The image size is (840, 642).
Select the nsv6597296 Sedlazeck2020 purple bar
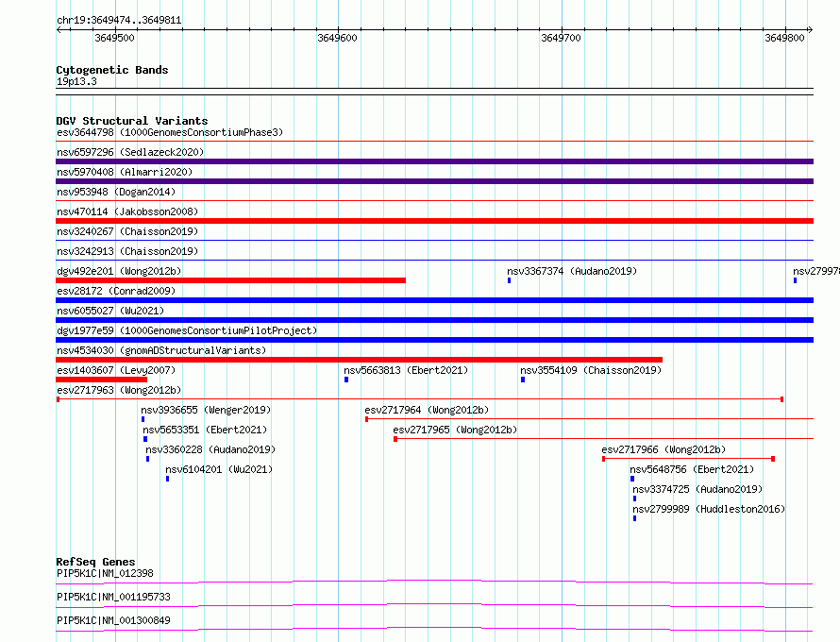[434, 161]
